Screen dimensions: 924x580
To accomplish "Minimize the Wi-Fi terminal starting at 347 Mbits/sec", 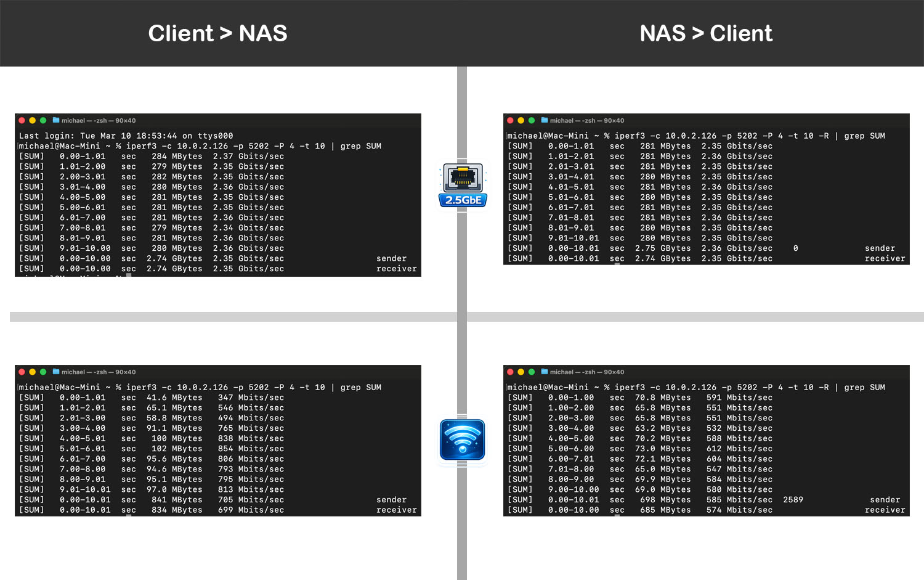I will pyautogui.click(x=33, y=372).
